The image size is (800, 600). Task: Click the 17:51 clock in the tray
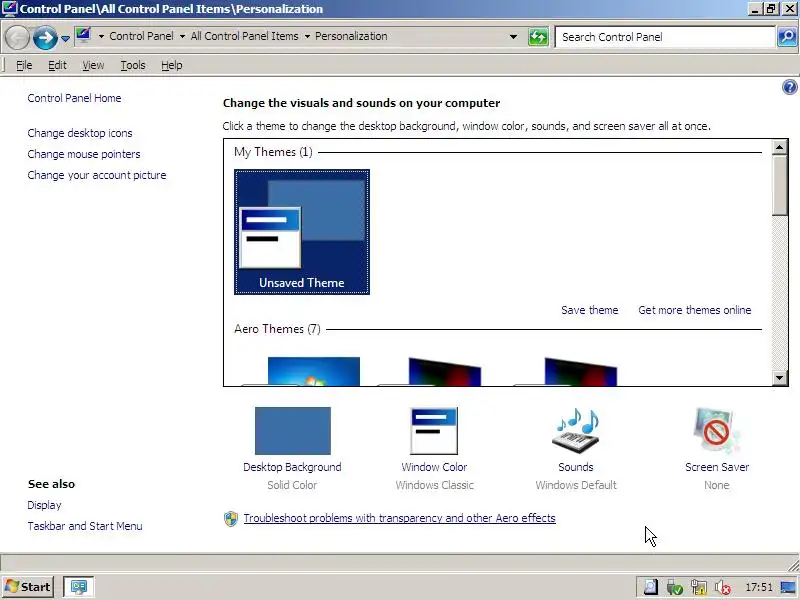tap(759, 587)
